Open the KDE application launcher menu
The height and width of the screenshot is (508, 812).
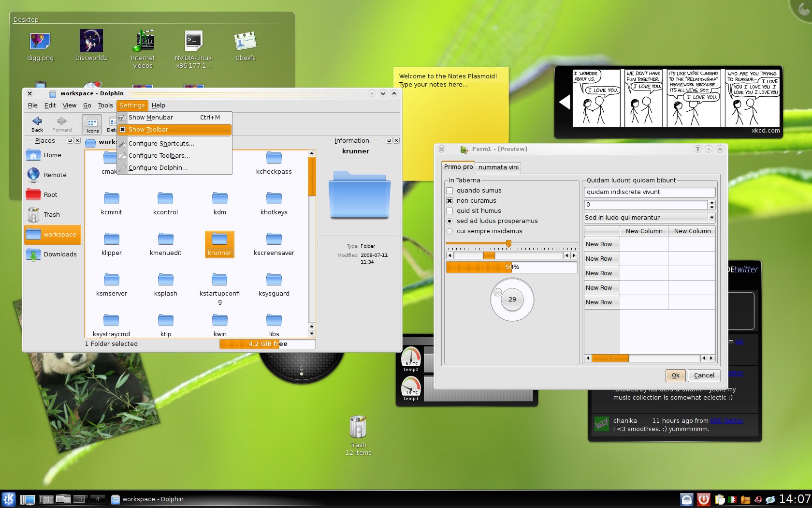9,499
